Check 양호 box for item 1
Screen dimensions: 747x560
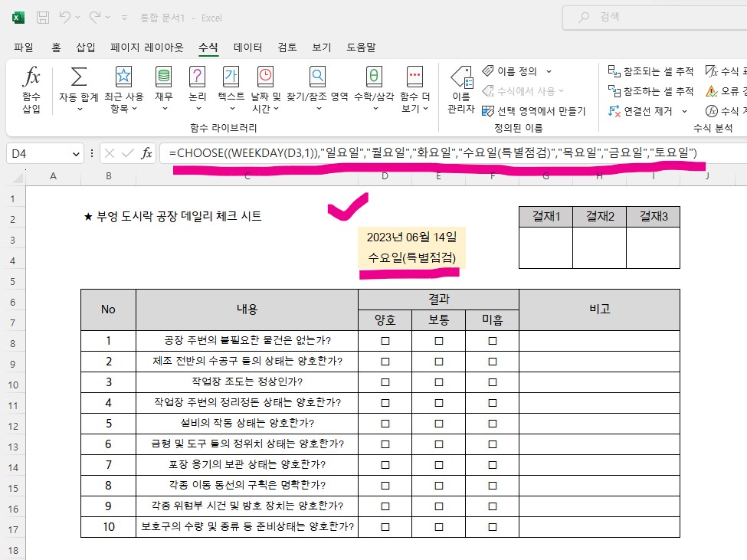point(385,341)
